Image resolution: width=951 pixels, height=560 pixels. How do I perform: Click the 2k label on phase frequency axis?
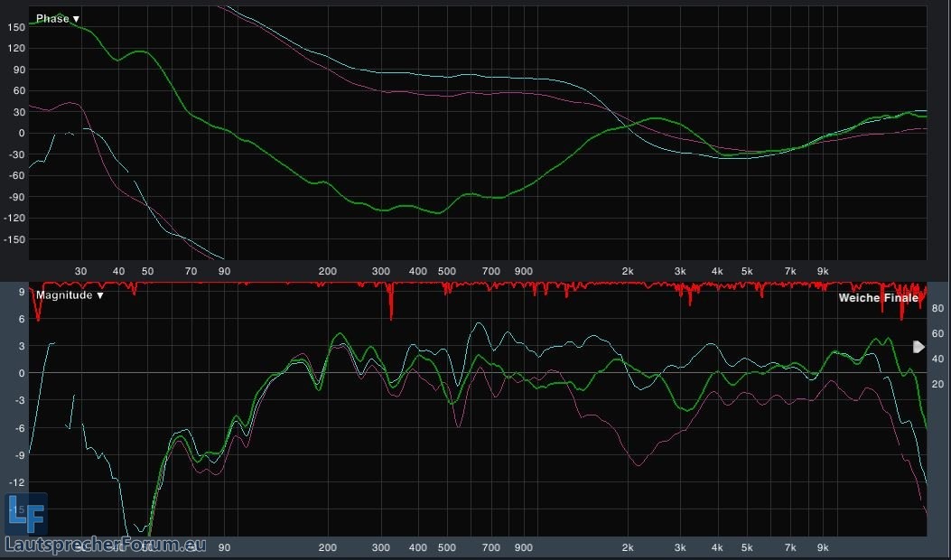(628, 271)
